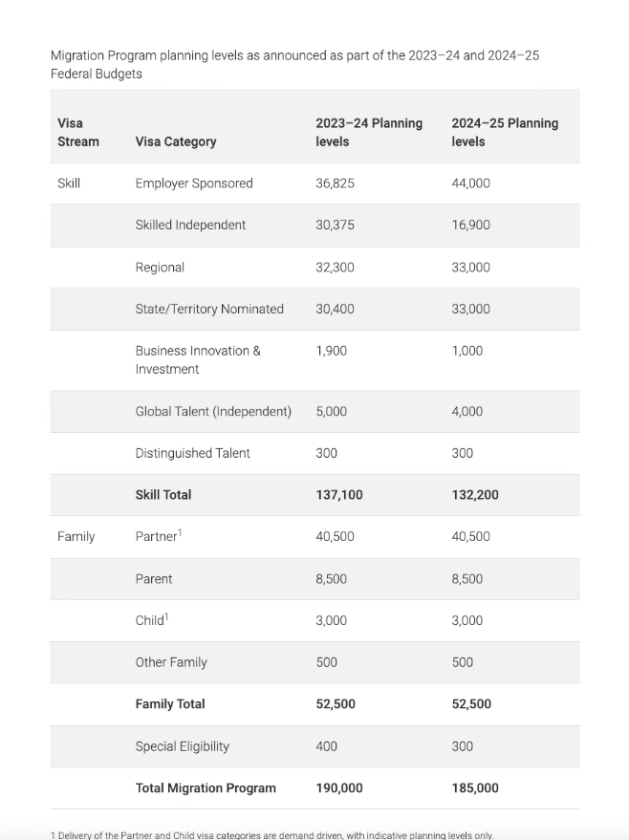Select the "2024–25 Planning levels" header
The image size is (629, 840).
click(505, 132)
